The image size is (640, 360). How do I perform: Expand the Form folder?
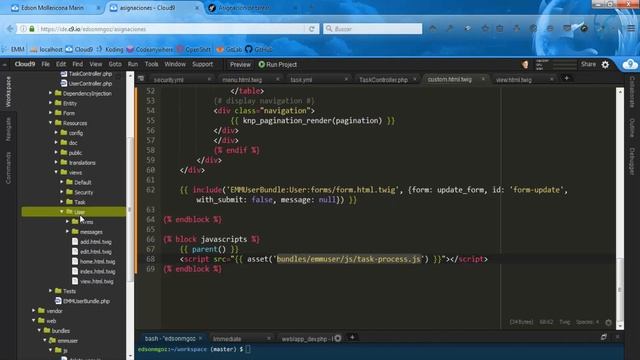coord(51,113)
